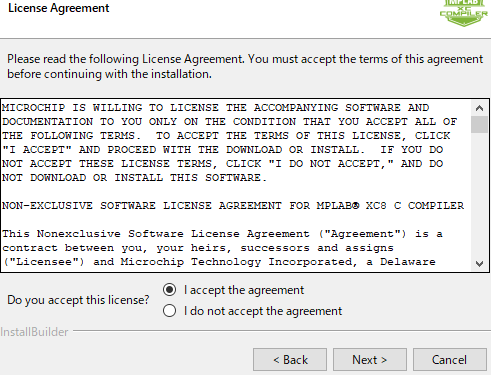Click the "Do you accept this license?" label

78,300
